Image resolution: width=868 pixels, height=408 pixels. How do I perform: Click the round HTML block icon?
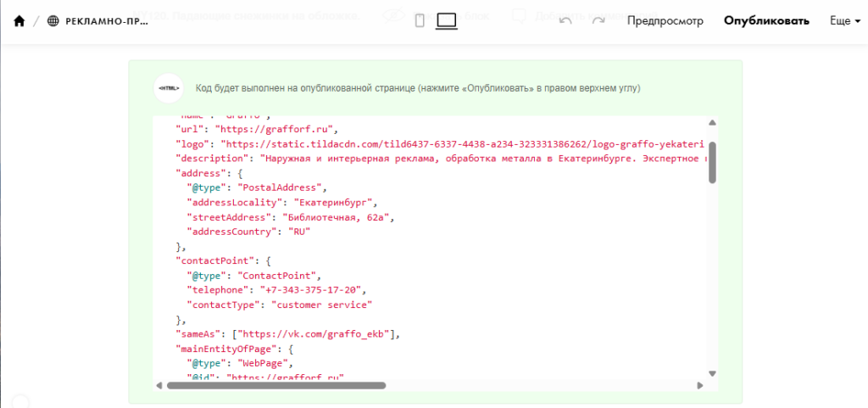pos(169,88)
